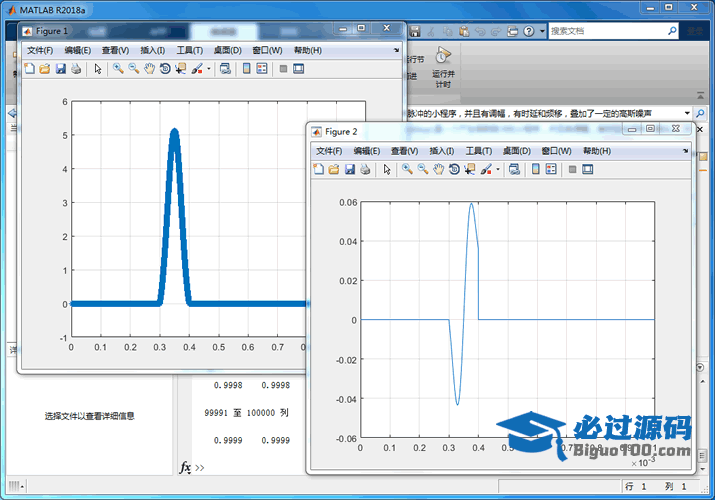Open 插入(I) menu in Figure 1

(152, 51)
